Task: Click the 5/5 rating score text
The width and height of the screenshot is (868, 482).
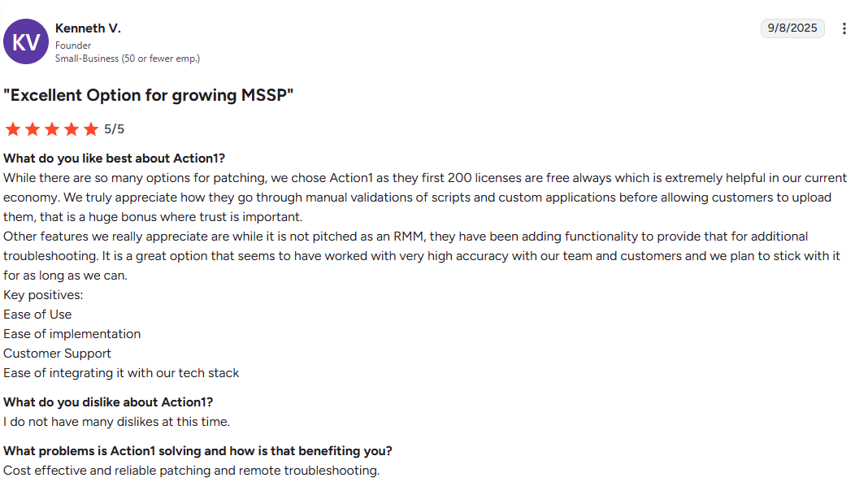Action: coord(114,129)
